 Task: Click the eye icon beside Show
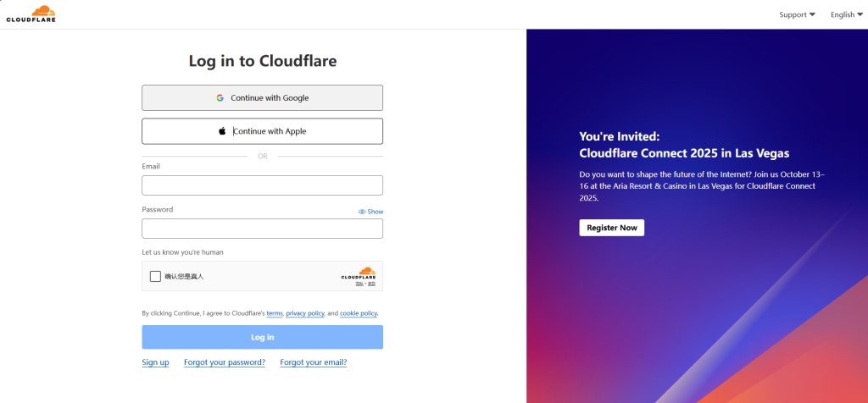(362, 212)
